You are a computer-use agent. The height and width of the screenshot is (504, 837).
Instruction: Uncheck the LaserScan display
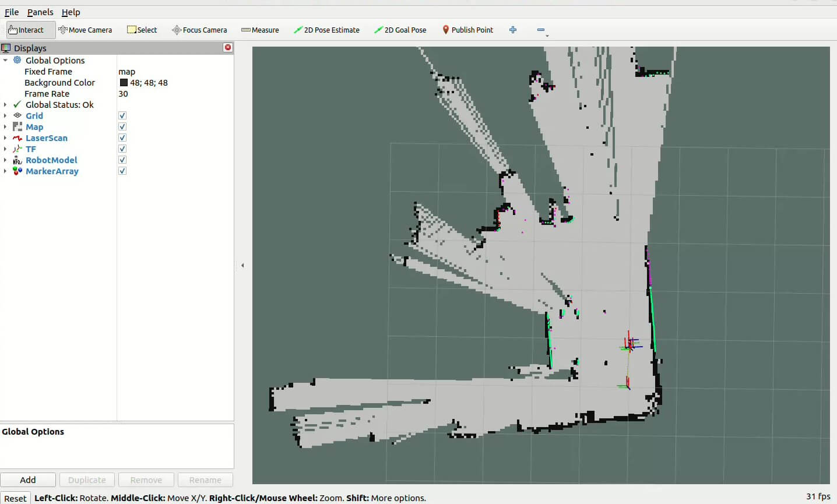pyautogui.click(x=122, y=138)
